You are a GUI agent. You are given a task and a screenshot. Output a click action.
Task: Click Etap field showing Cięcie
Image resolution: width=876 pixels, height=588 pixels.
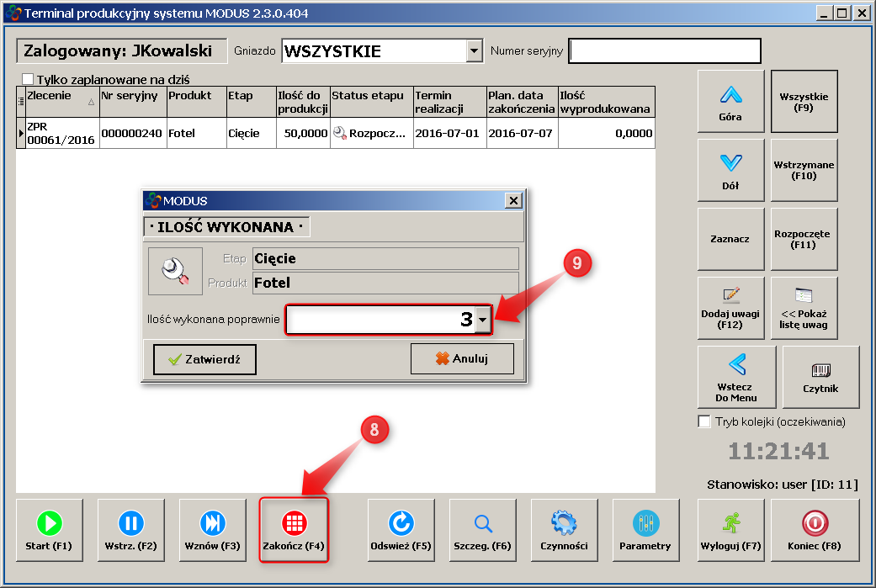(x=385, y=258)
